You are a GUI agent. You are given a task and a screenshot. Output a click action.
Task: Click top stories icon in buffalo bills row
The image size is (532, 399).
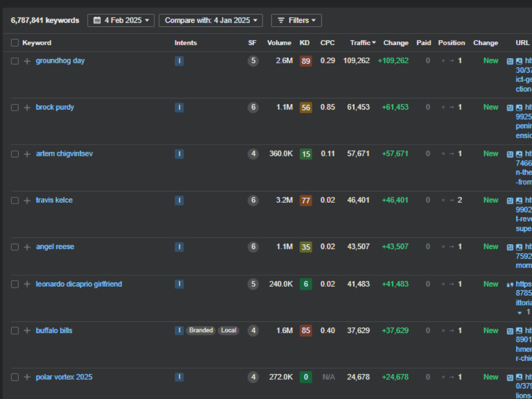click(x=510, y=331)
